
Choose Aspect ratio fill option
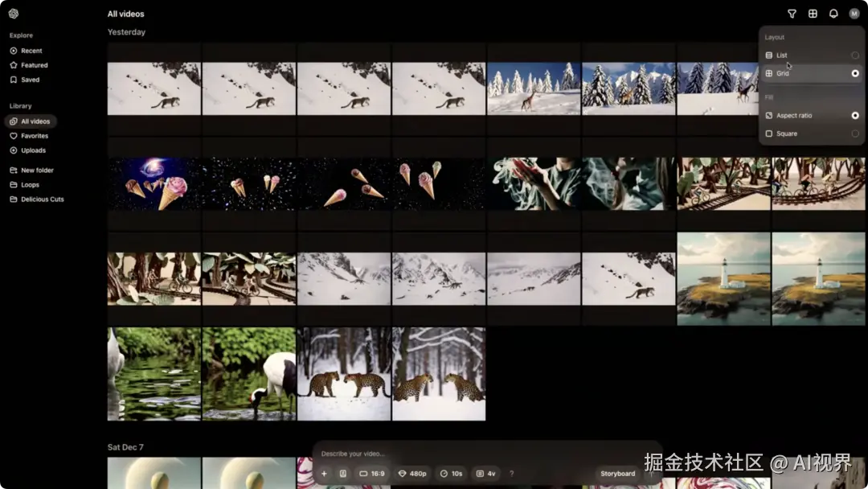(812, 115)
